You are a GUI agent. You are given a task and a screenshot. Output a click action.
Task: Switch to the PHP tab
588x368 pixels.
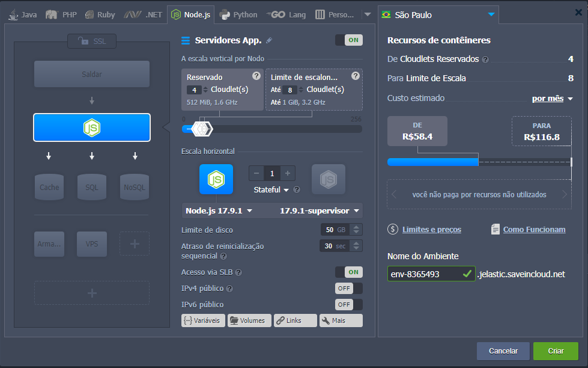pyautogui.click(x=63, y=14)
